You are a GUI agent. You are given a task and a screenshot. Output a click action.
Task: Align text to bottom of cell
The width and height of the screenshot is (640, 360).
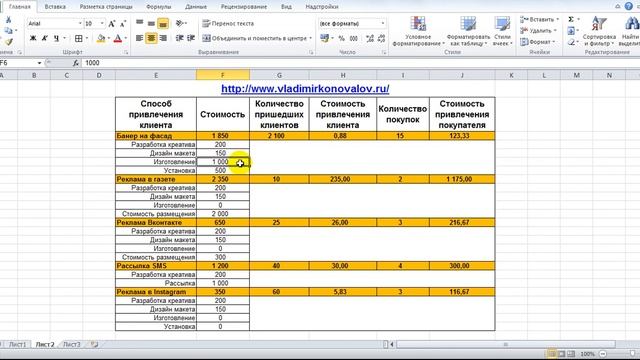coord(163,24)
